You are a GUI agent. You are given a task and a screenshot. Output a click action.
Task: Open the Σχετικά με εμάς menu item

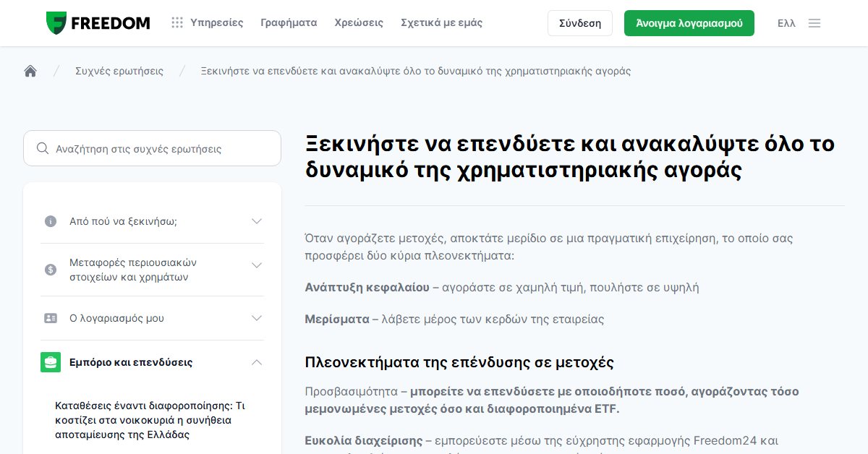[441, 23]
